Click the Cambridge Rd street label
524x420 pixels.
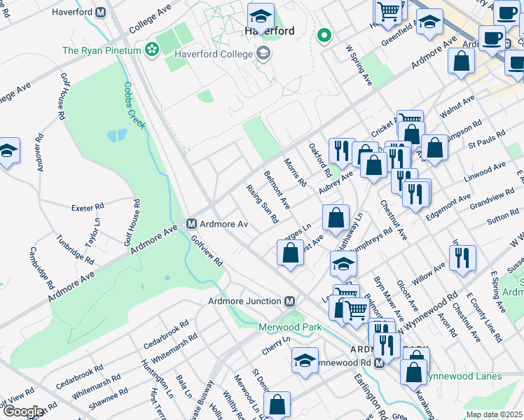[42, 268]
